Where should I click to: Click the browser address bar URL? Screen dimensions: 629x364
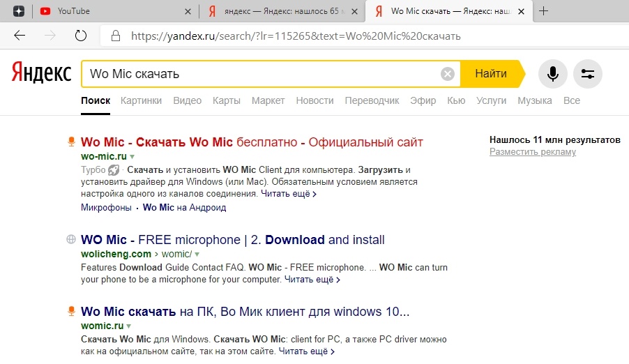[x=296, y=36]
